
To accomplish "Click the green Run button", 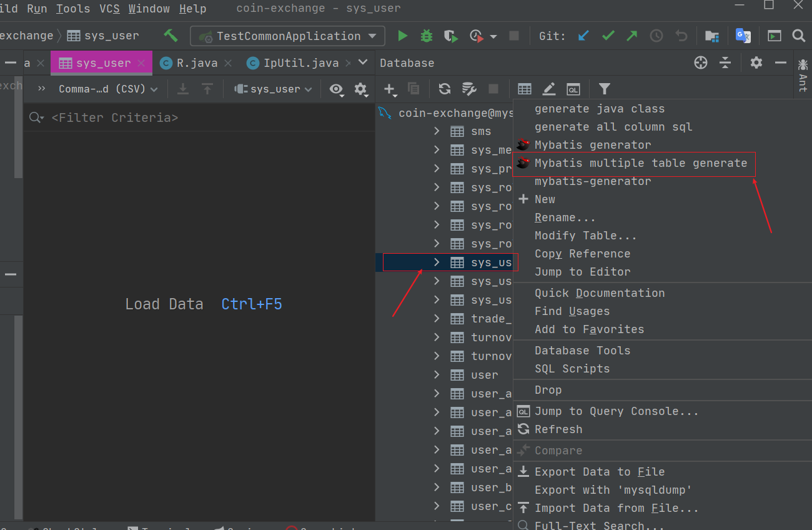I will click(403, 36).
